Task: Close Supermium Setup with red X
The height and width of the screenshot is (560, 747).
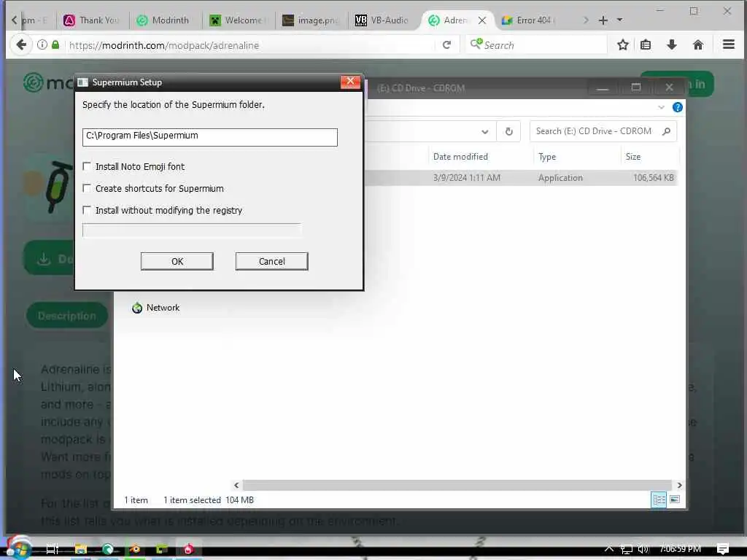Action: click(350, 82)
